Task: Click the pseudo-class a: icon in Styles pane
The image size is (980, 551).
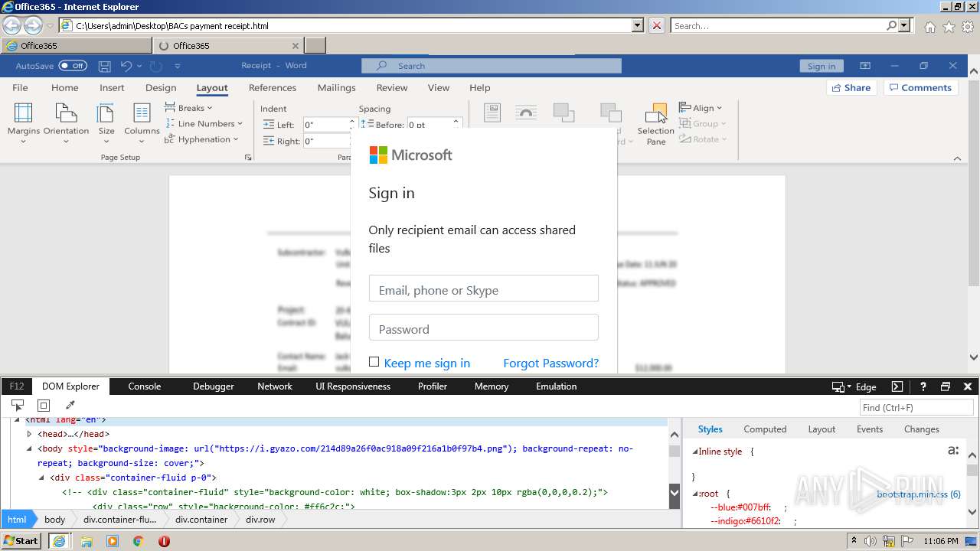Action: (x=953, y=451)
